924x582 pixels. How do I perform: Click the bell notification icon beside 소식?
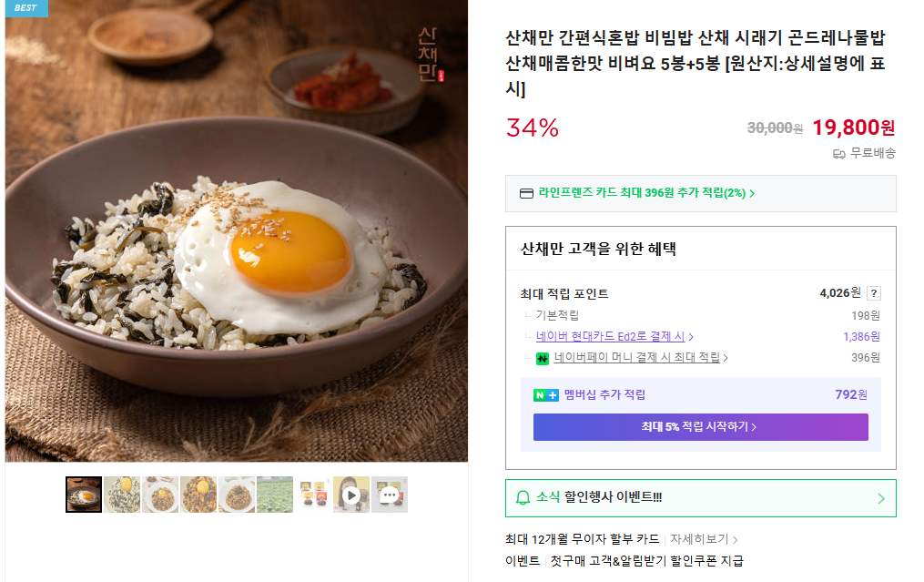(523, 498)
